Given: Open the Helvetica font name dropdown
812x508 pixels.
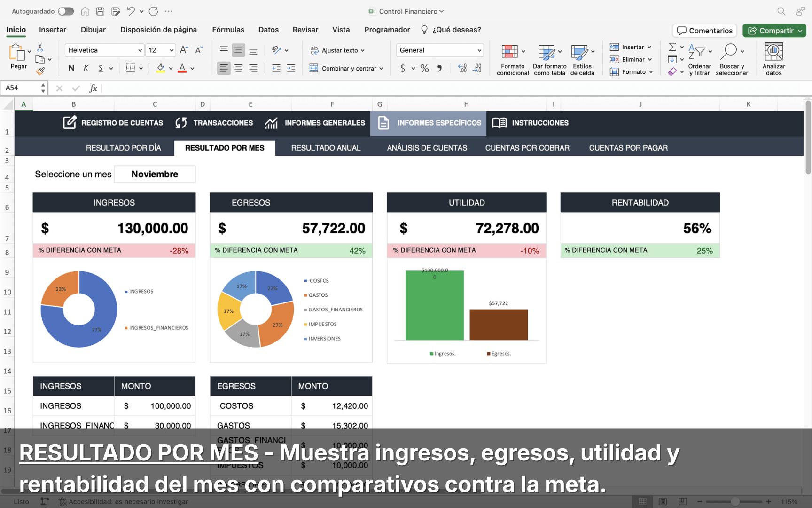Looking at the screenshot, I should [x=140, y=50].
